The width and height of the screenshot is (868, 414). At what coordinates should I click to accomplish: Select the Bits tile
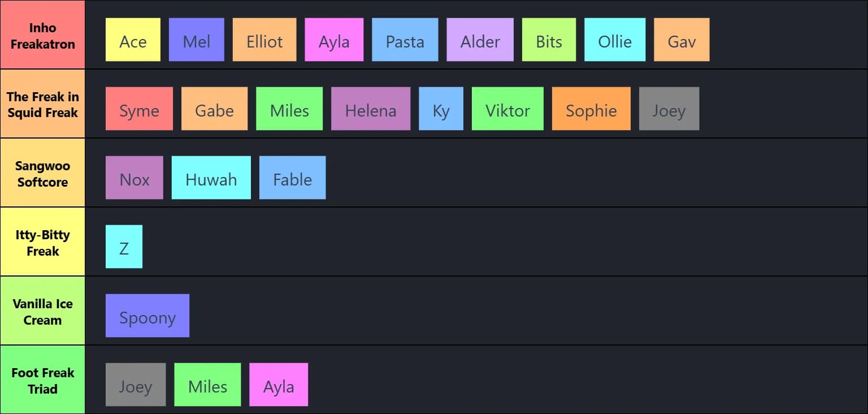click(549, 40)
